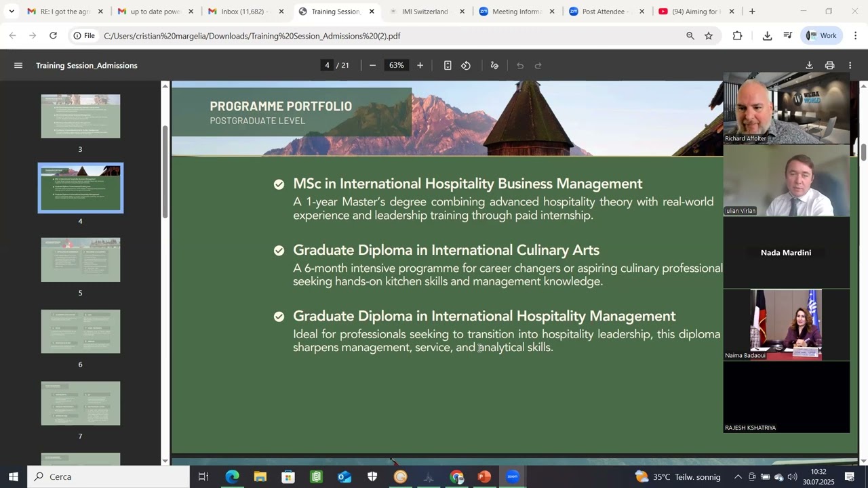
Task: Open the PDF viewer more actions menu
Action: pyautogui.click(x=850, y=66)
